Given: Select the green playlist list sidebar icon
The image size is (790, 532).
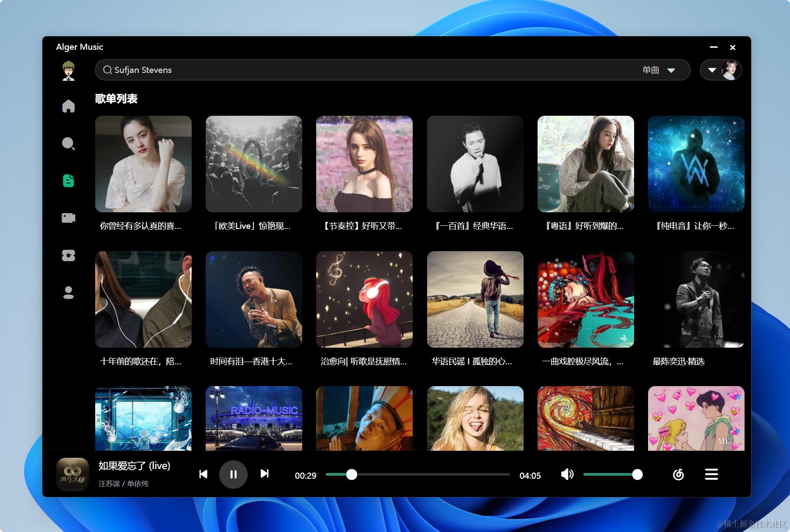Looking at the screenshot, I should click(x=69, y=180).
